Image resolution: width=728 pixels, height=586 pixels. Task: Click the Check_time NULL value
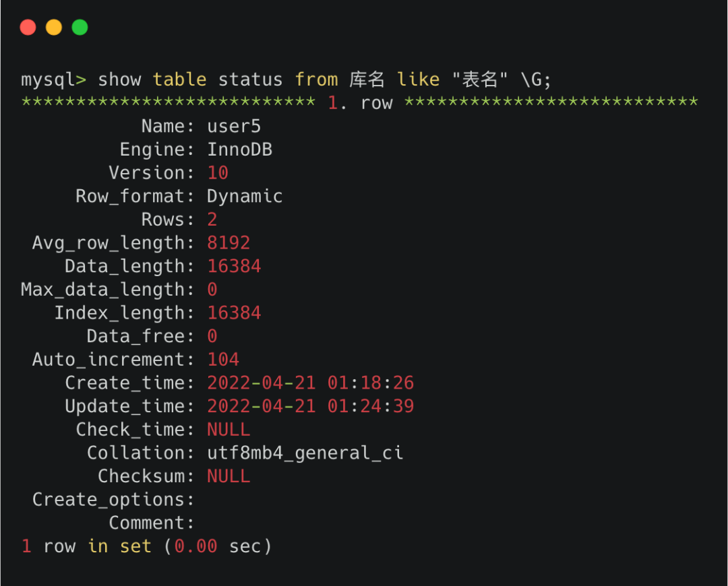pos(229,430)
